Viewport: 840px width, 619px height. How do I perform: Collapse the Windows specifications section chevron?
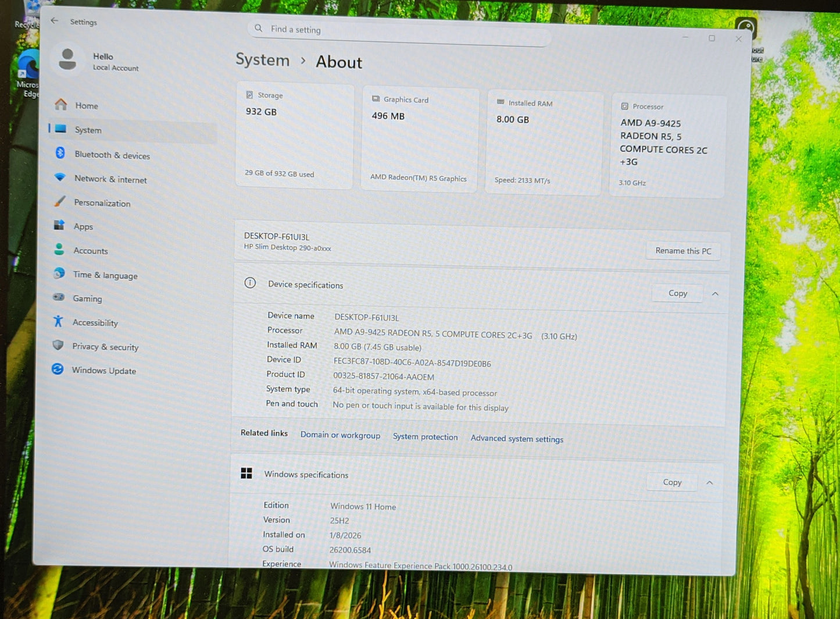709,483
